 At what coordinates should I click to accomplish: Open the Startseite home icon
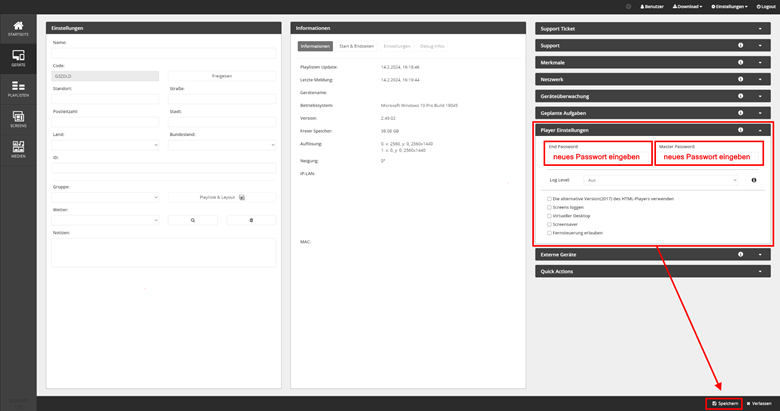18,27
